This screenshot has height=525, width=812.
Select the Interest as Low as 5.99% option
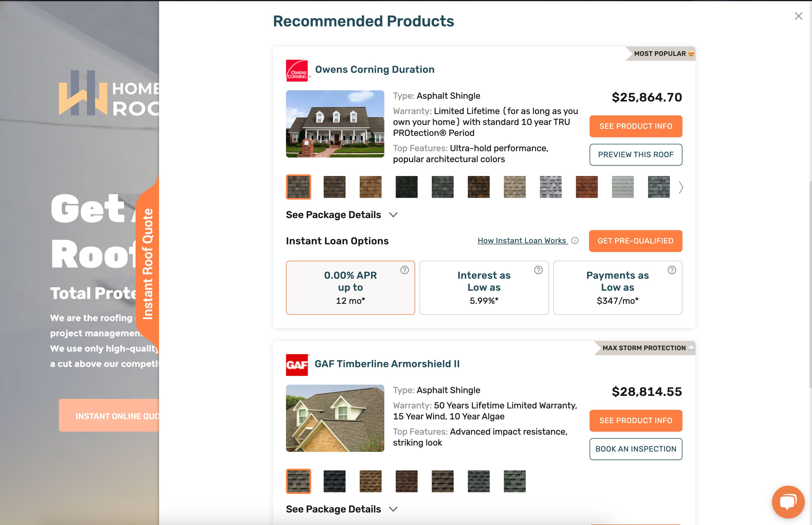point(484,288)
